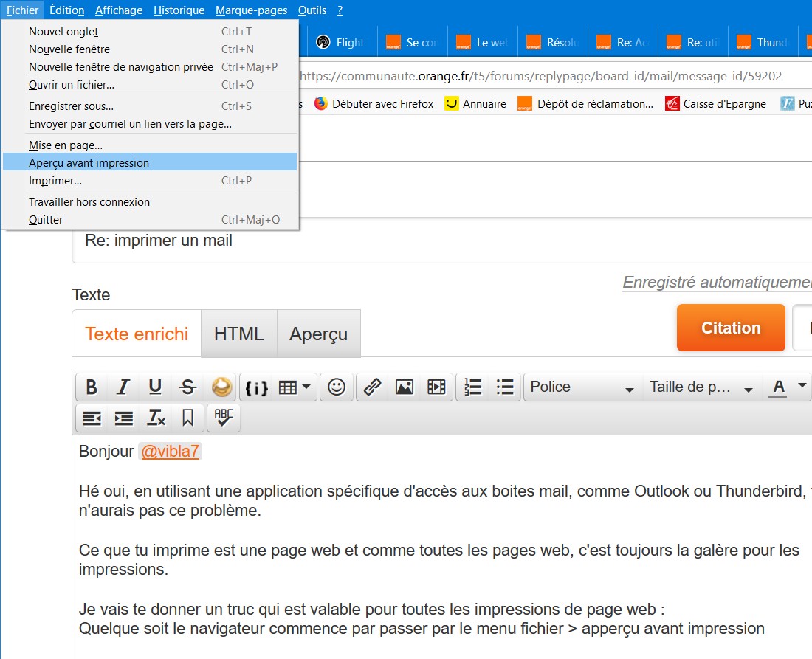Insert an emoticon smiley
Screen dimensions: 812x659
(337, 387)
